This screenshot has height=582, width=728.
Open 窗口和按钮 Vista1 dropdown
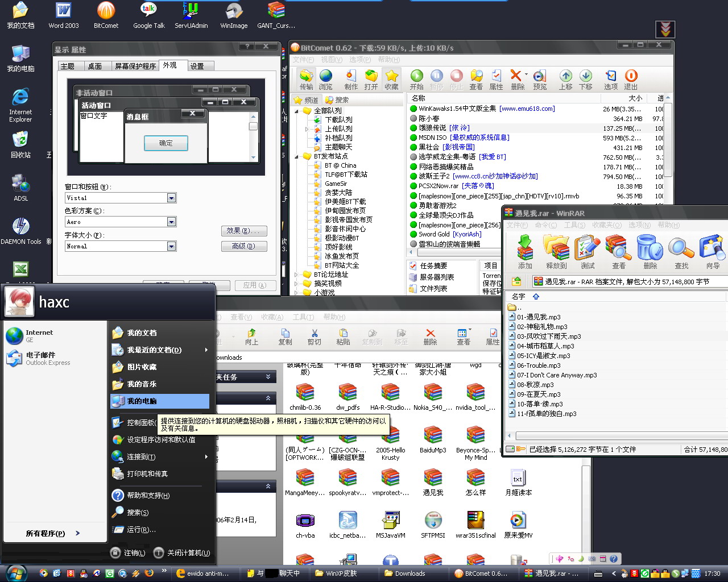pos(171,198)
